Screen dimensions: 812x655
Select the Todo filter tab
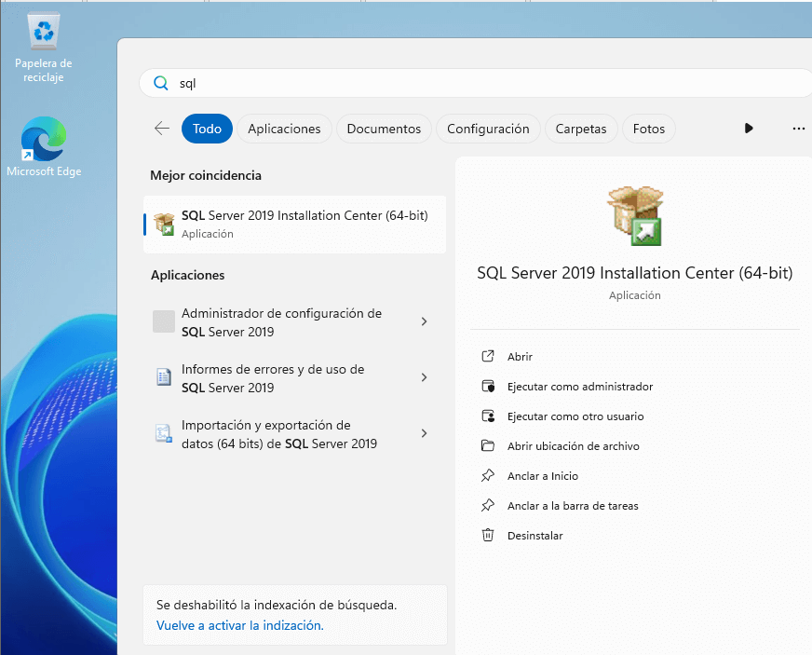(x=207, y=129)
